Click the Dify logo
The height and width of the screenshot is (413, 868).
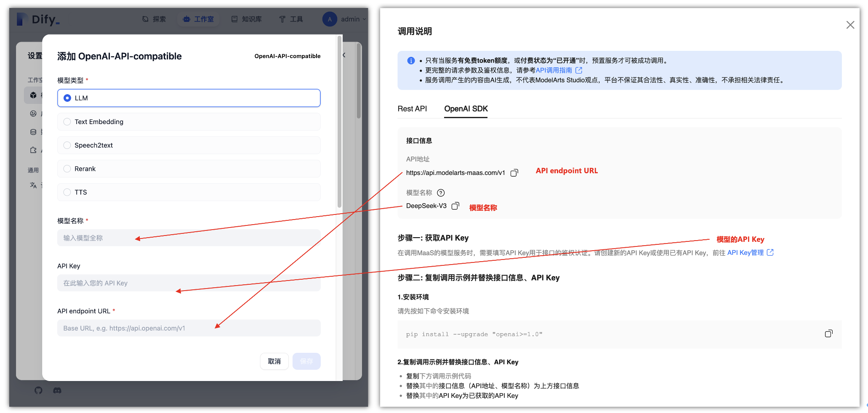[38, 19]
